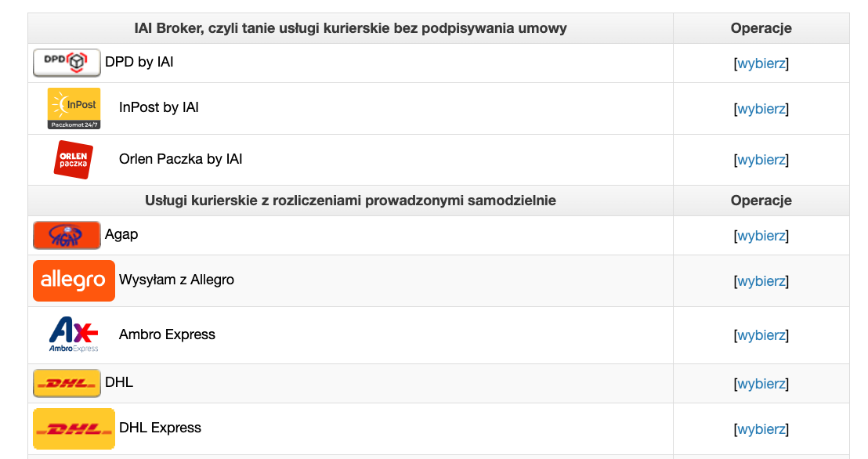Click the Usługi kurierskie samodzielnie header
This screenshot has width=868, height=459.
pyautogui.click(x=350, y=201)
